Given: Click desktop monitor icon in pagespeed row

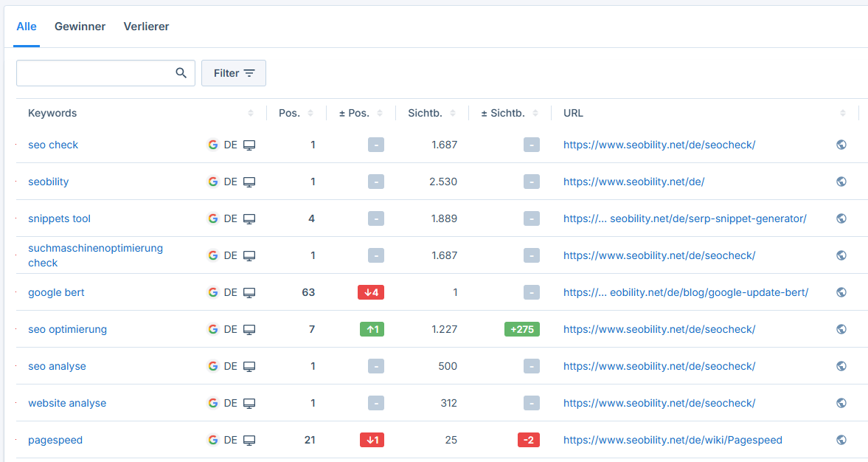Looking at the screenshot, I should pos(250,441).
